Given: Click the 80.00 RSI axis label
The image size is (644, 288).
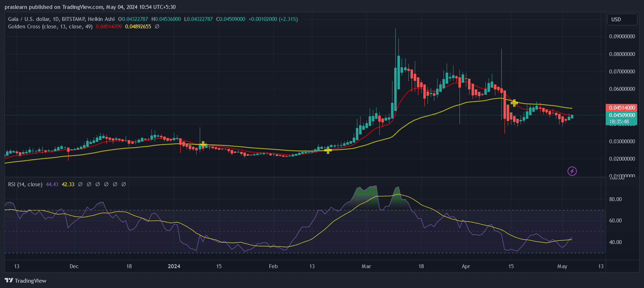Looking at the screenshot, I should (616, 199).
